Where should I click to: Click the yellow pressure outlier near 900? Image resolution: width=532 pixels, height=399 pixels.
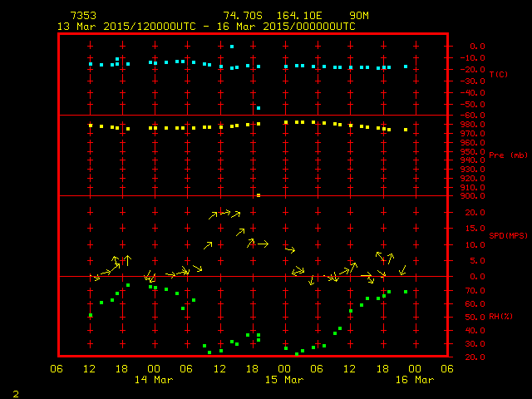point(259,195)
